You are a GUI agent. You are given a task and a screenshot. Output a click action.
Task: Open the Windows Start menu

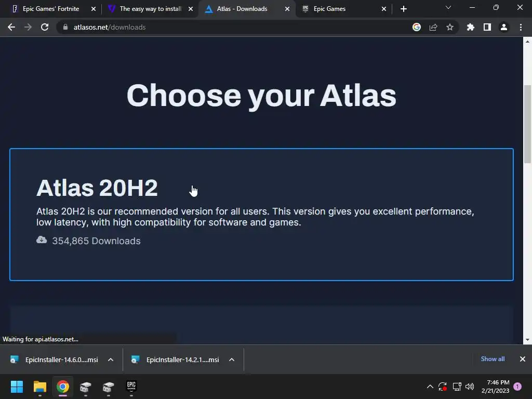pyautogui.click(x=17, y=387)
